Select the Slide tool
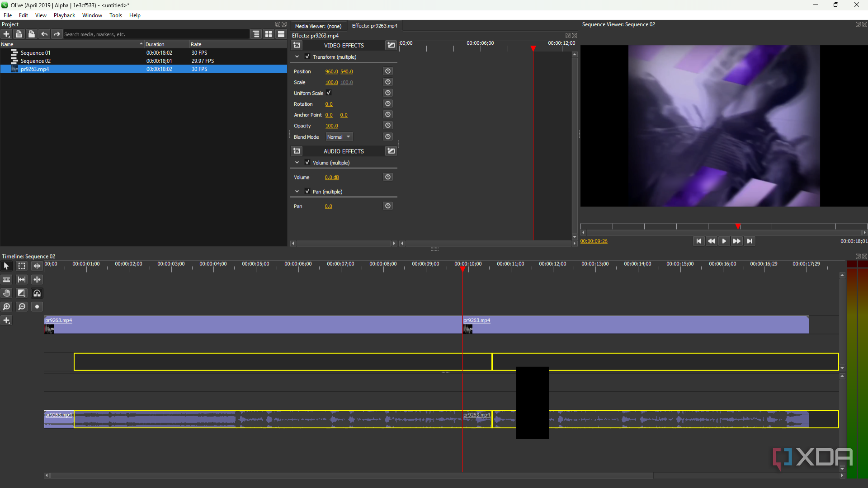The height and width of the screenshot is (488, 868). 37,280
